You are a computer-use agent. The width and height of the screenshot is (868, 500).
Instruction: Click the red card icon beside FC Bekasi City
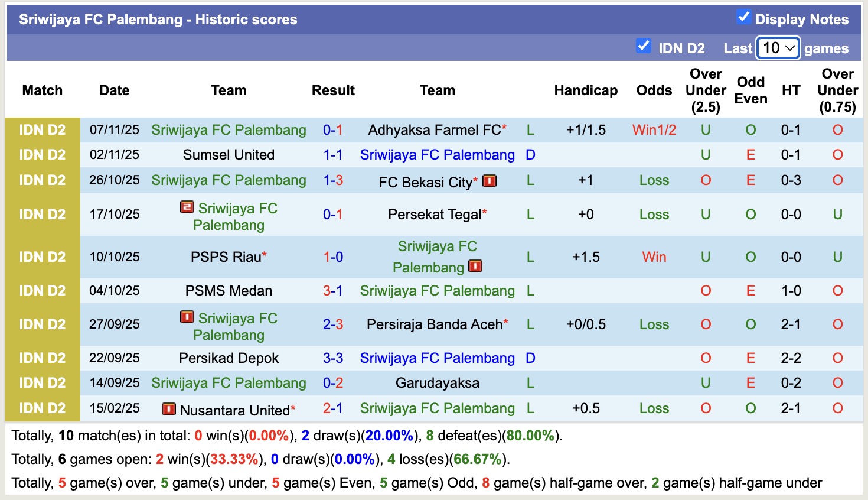489,181
